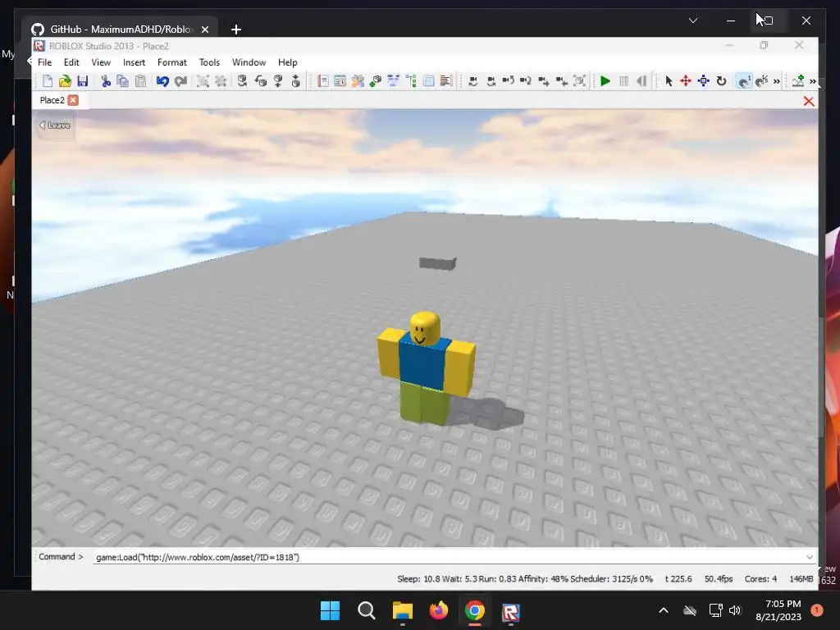Undo the last action with the blue arrow
Viewport: 840px width, 630px height.
tap(162, 81)
